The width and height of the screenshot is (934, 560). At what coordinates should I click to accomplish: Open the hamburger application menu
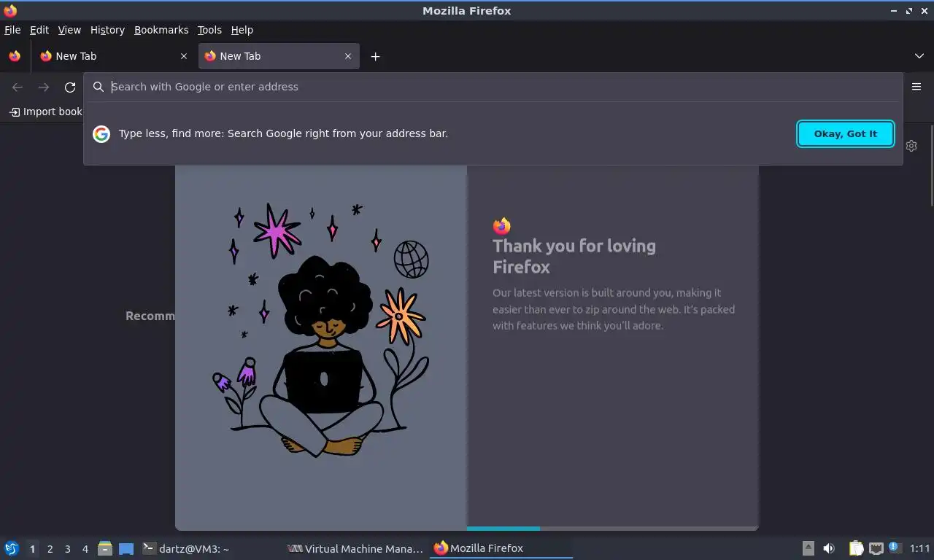click(x=916, y=87)
